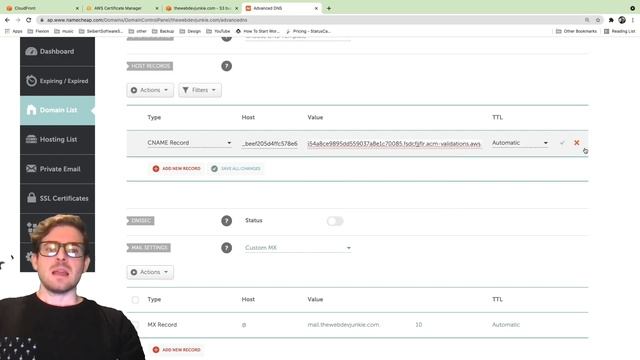Click the SSL Certificates padlock icon
The height and width of the screenshot is (360, 640).
(31, 198)
